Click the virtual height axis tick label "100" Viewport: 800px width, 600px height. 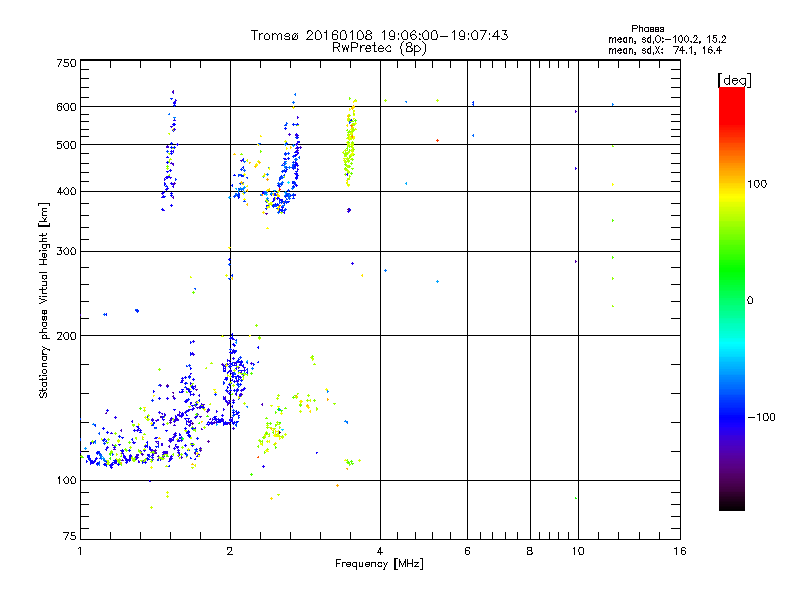coord(66,480)
